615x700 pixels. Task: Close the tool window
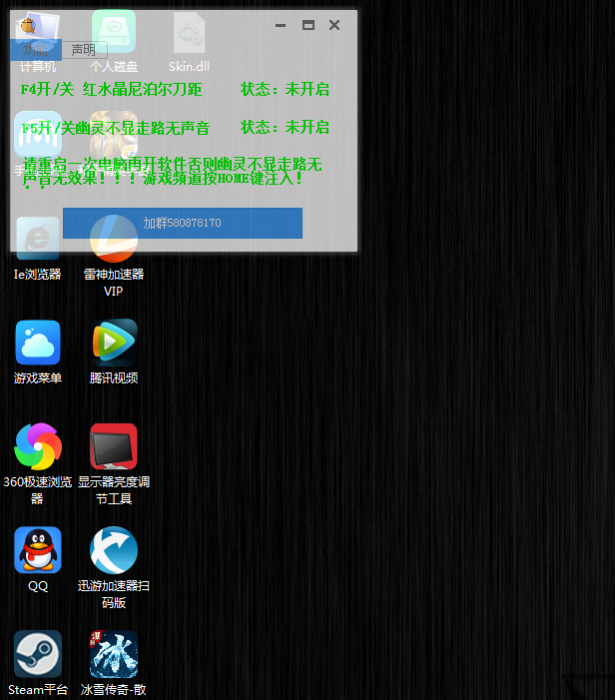point(334,25)
